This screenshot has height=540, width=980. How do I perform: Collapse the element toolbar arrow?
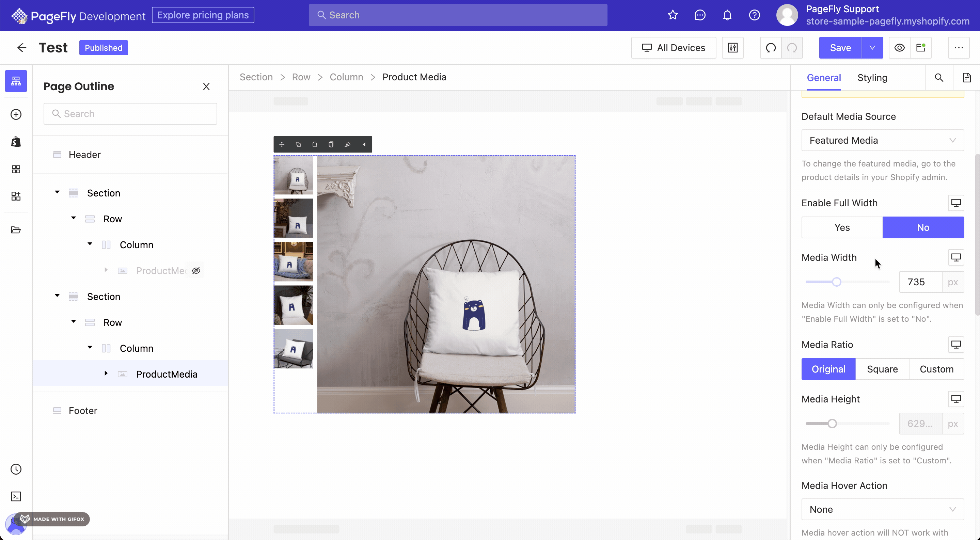[364, 144]
